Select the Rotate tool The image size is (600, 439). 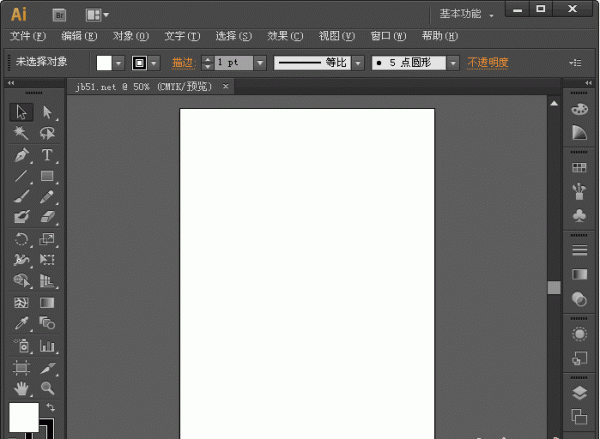(x=21, y=239)
